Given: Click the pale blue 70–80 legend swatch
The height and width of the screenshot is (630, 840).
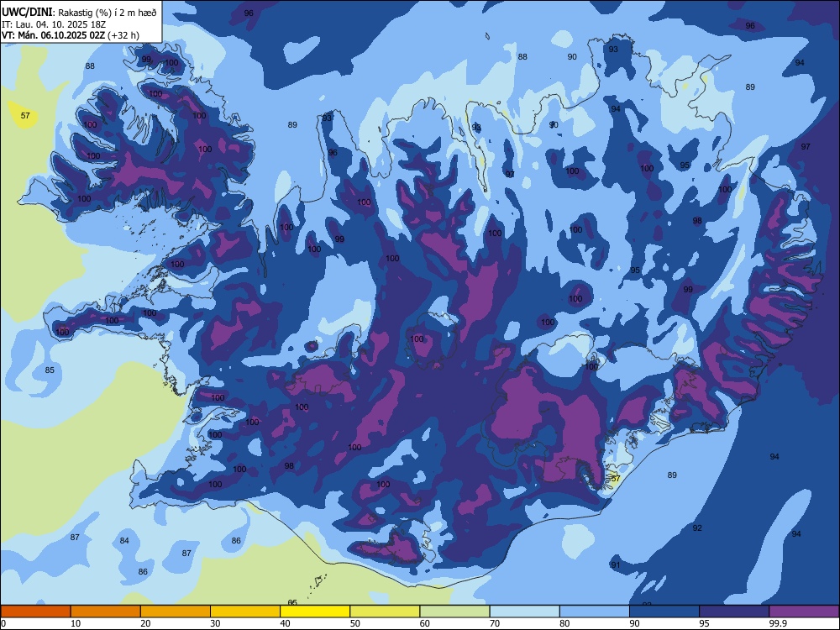Looking at the screenshot, I should pyautogui.click(x=524, y=612).
